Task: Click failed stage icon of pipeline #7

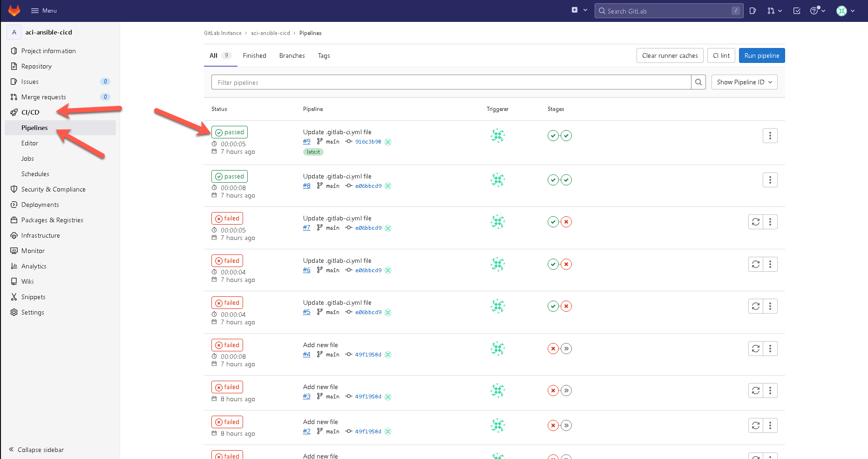Action: click(566, 222)
